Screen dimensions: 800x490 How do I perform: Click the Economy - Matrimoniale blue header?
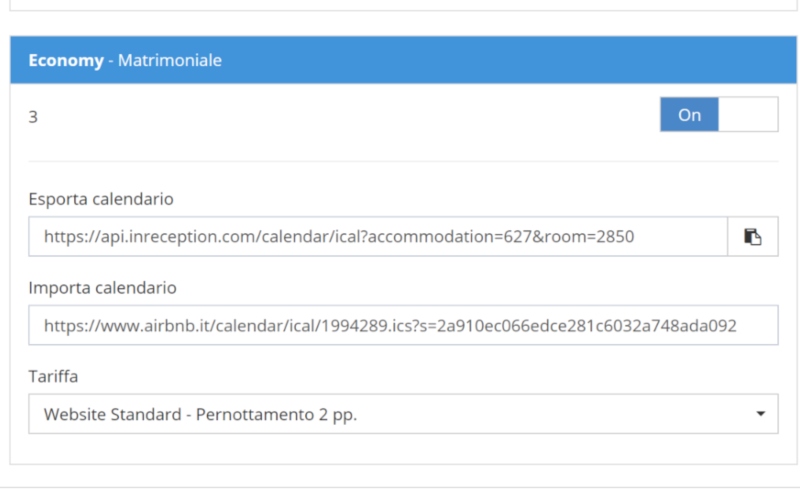click(403, 60)
